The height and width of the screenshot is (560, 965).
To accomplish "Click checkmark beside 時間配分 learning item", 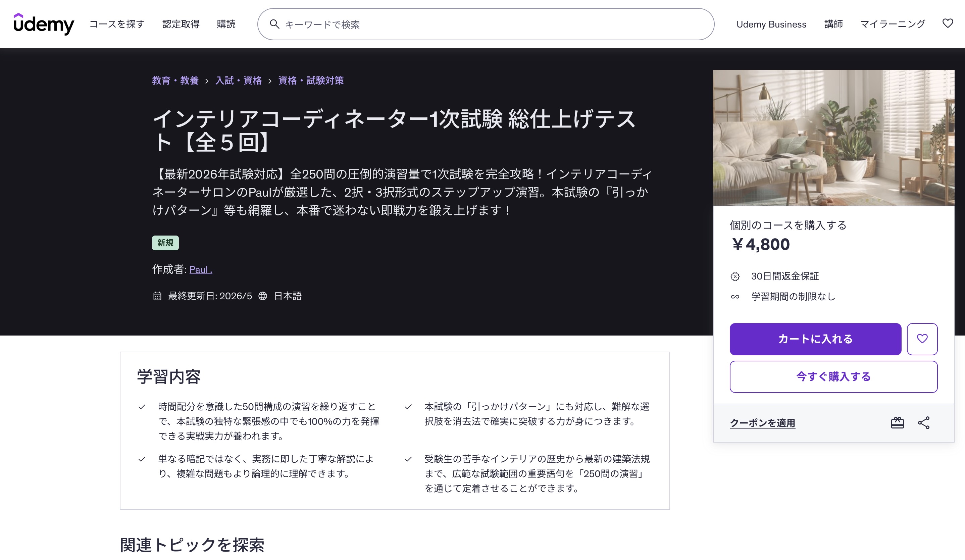I will pos(142,406).
